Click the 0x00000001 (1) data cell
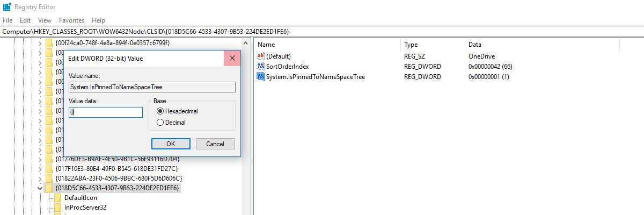Image resolution: width=644 pixels, height=215 pixels. coord(489,77)
